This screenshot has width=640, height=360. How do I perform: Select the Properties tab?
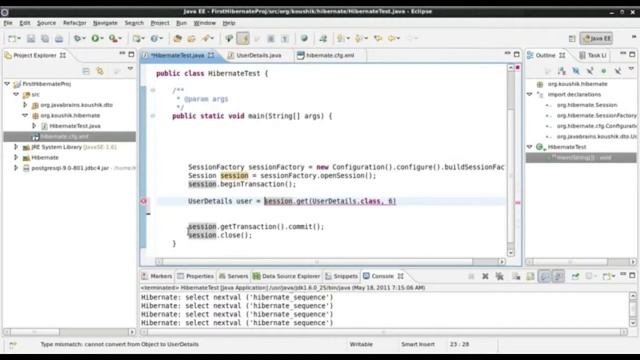click(x=196, y=276)
